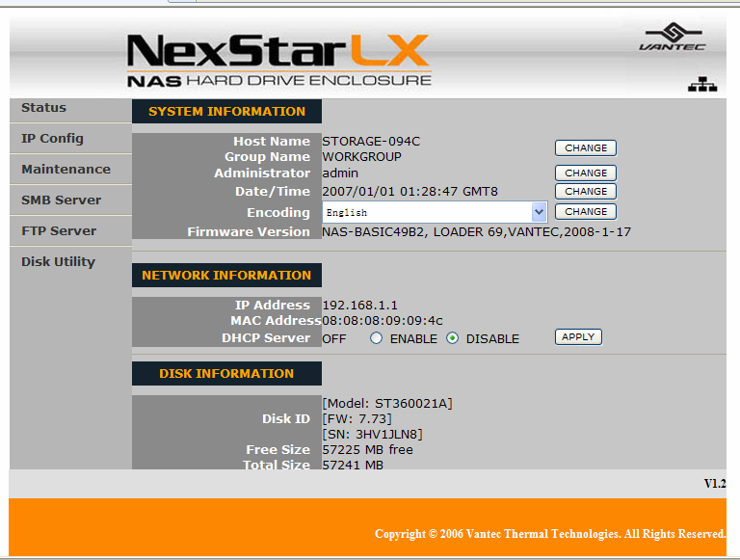
Task: Click the DISK INFORMATION header
Action: pyautogui.click(x=227, y=373)
